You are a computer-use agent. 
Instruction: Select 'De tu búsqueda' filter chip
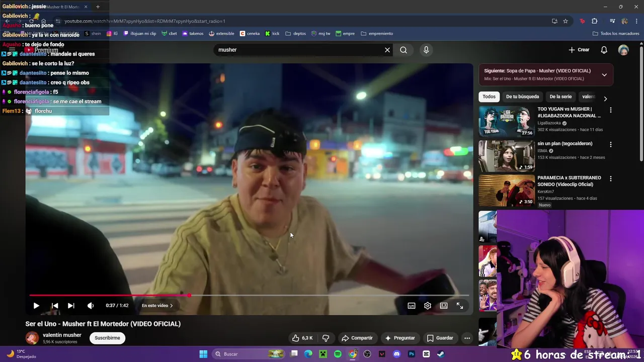point(522,97)
